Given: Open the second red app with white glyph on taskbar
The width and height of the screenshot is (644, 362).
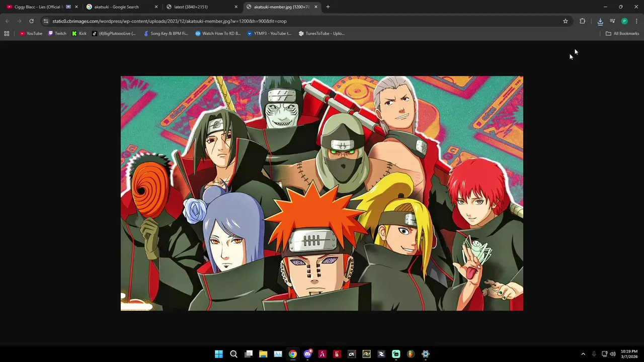Looking at the screenshot, I should [337, 354].
